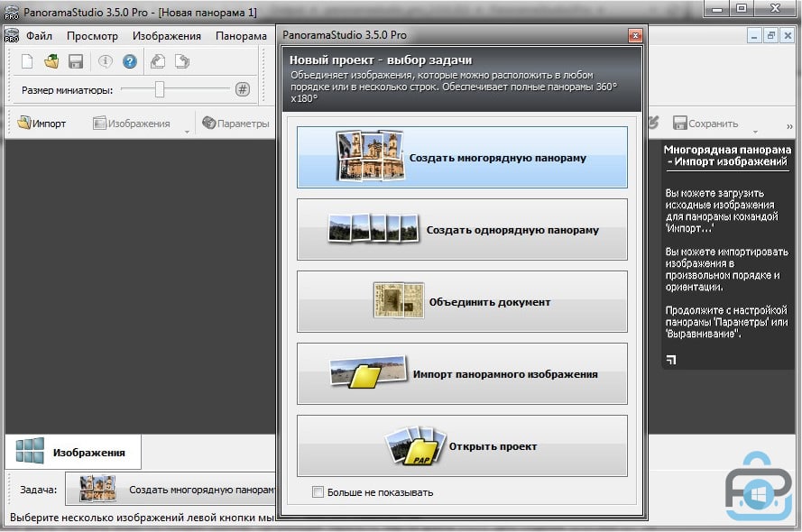
Task: Collapse help panel using corner arrow icon
Action: point(671,360)
